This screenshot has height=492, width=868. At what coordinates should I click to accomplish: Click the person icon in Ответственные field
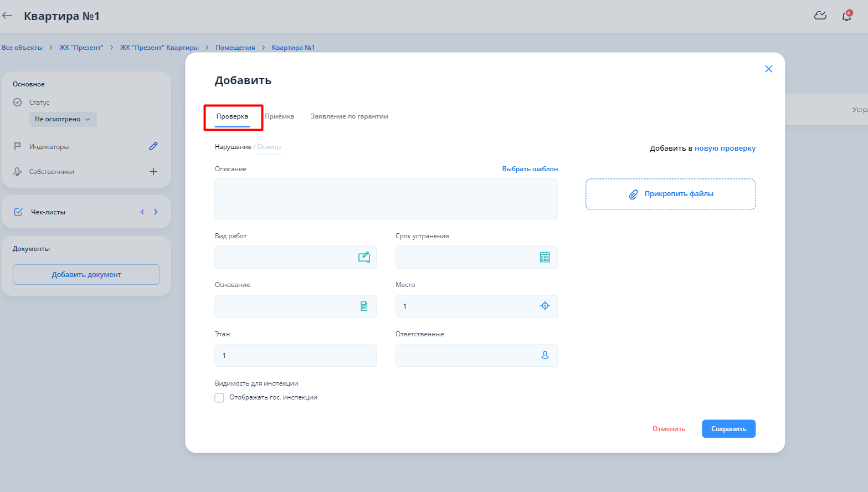545,355
